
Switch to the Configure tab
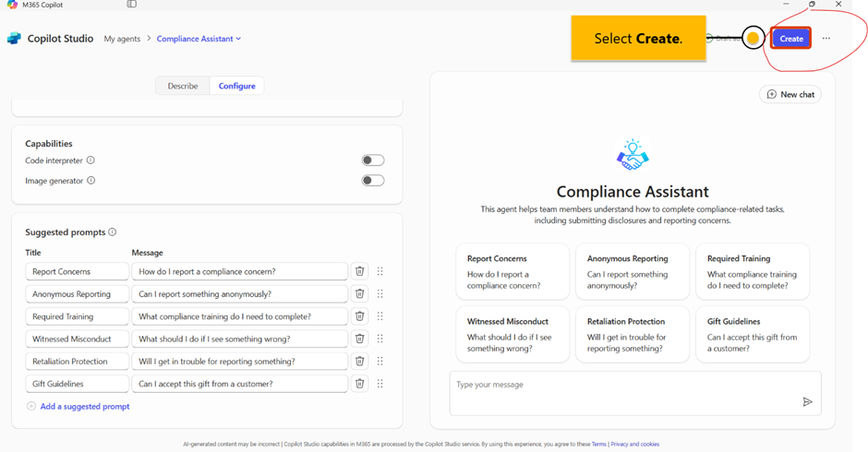237,86
